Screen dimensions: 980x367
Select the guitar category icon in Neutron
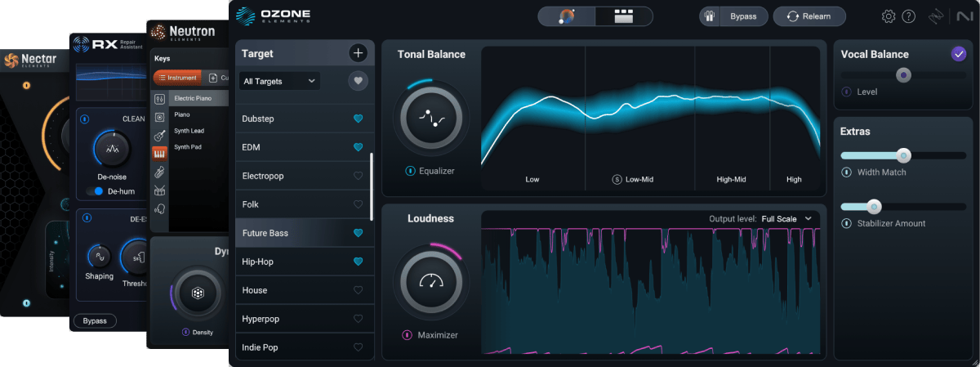[x=159, y=135]
